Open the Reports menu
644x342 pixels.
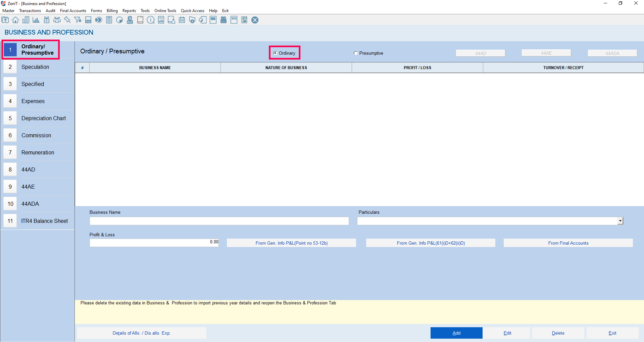pos(129,11)
